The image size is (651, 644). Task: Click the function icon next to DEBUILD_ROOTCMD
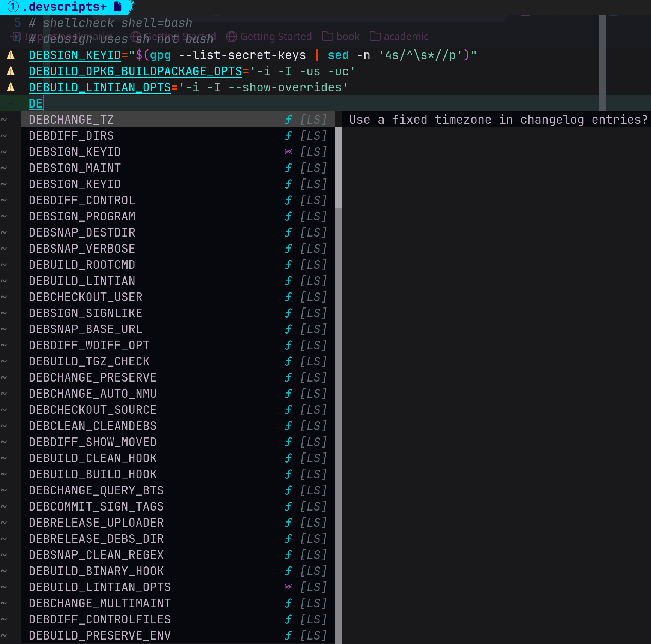(x=288, y=265)
